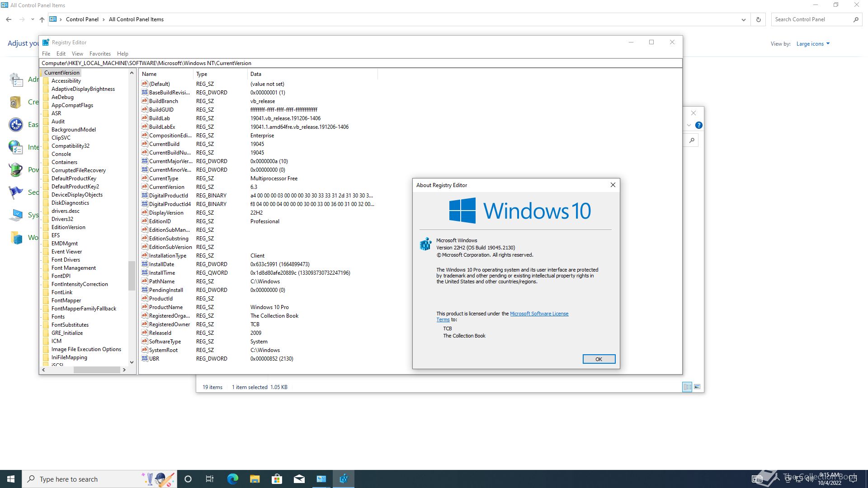Select the EditionVersion key
The height and width of the screenshot is (488, 868).
pos(68,227)
